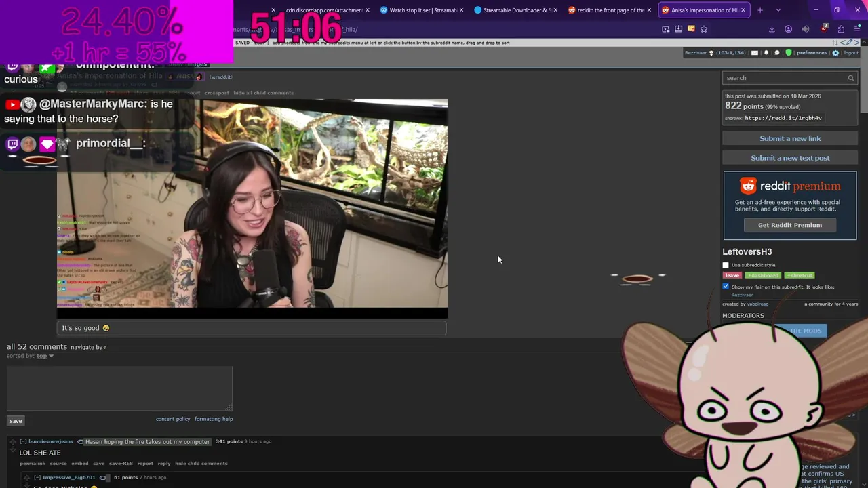This screenshot has height=488, width=868.
Task: Click into the comment text box
Action: click(x=120, y=388)
